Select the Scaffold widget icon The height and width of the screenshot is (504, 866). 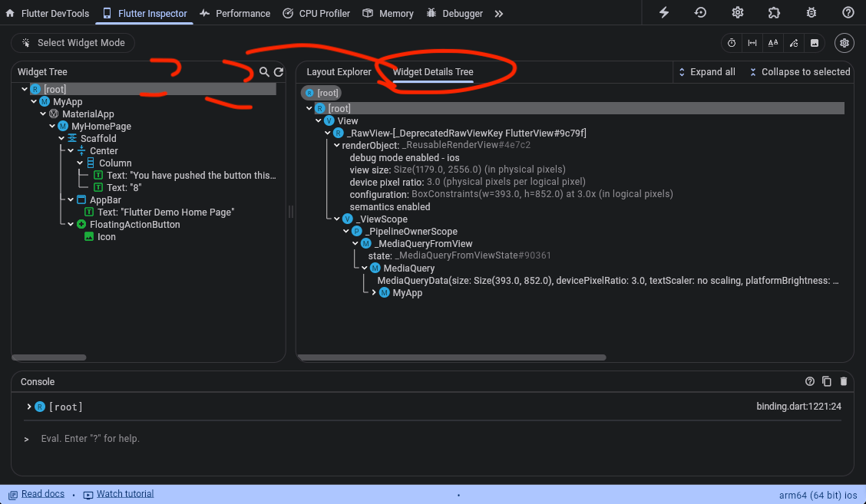[72, 139]
